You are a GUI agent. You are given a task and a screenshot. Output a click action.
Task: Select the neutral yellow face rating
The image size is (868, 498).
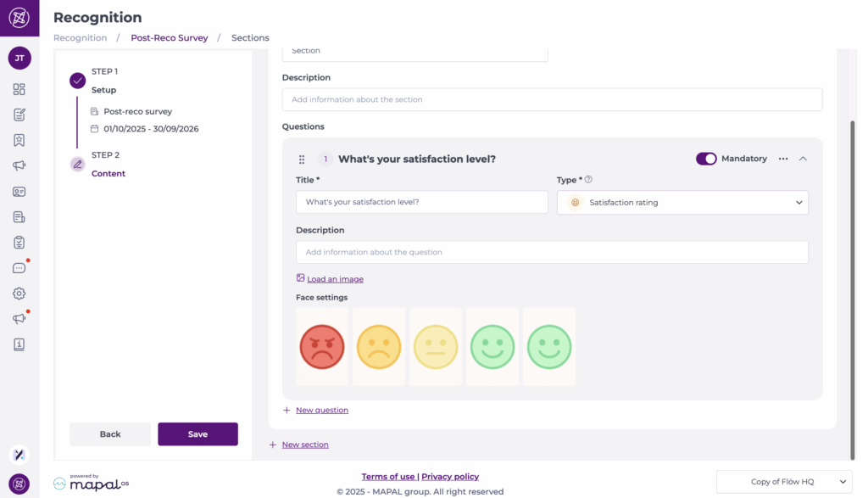[x=436, y=347]
